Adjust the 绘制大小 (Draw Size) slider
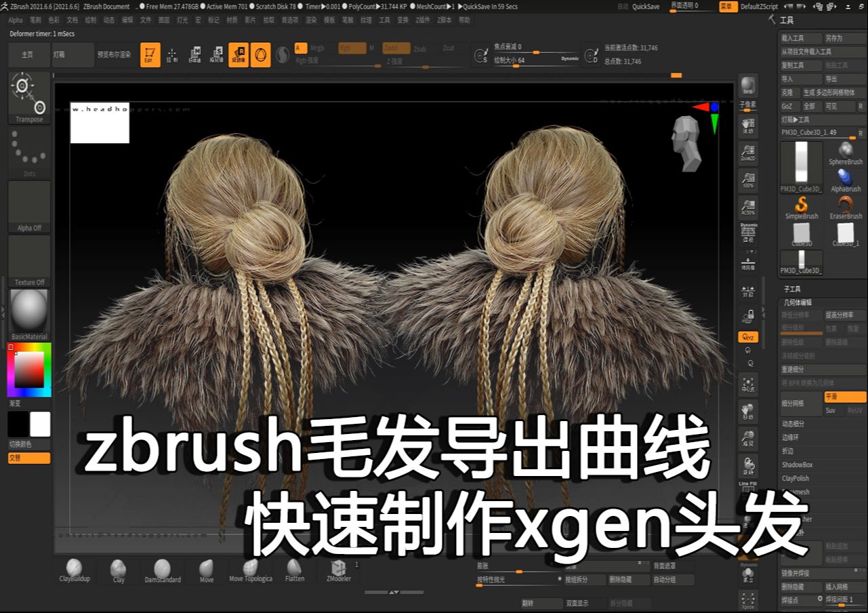 coord(535,60)
